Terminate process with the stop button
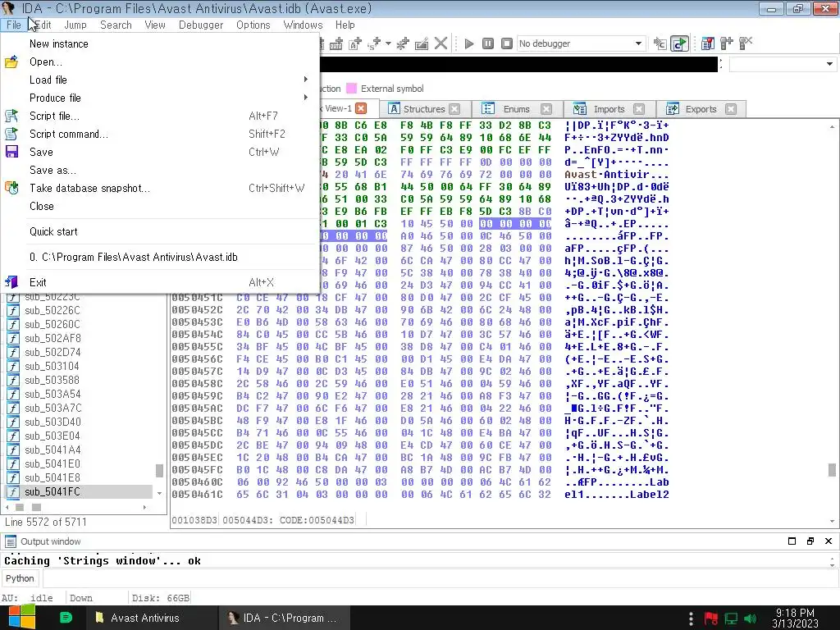This screenshot has width=840, height=630. (x=507, y=43)
